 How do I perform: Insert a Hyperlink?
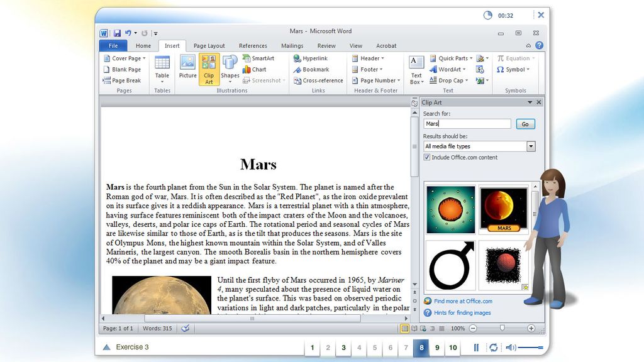311,58
